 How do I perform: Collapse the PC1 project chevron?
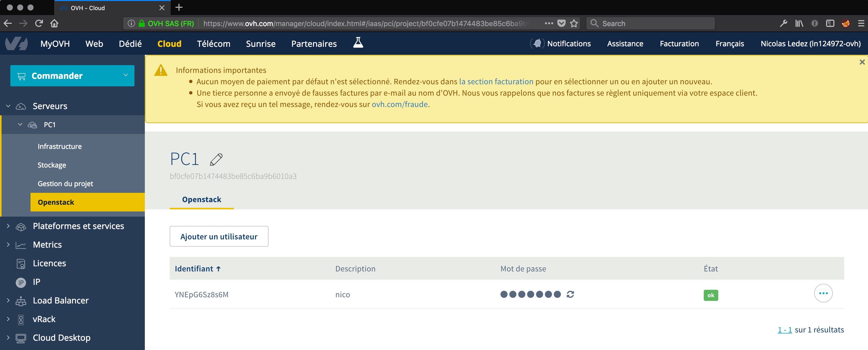tap(20, 125)
